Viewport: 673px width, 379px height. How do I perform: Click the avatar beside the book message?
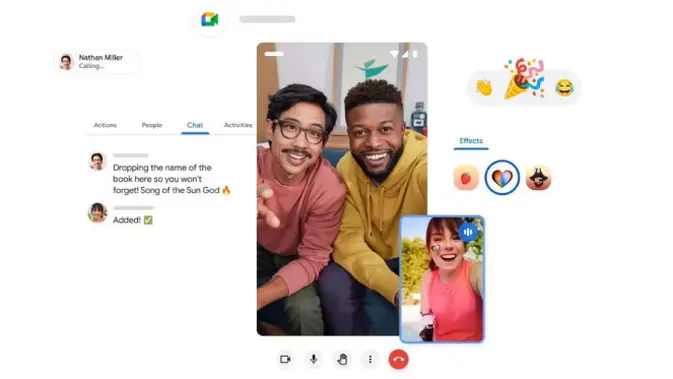click(x=97, y=162)
